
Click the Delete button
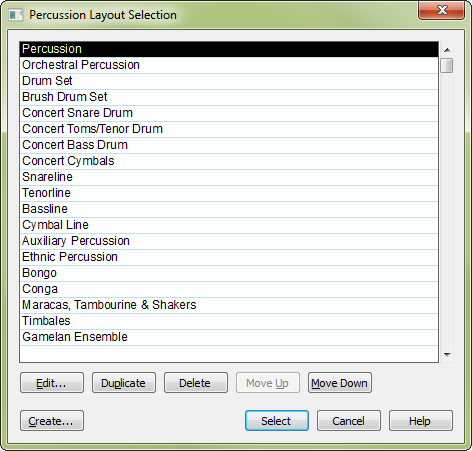pyautogui.click(x=196, y=383)
